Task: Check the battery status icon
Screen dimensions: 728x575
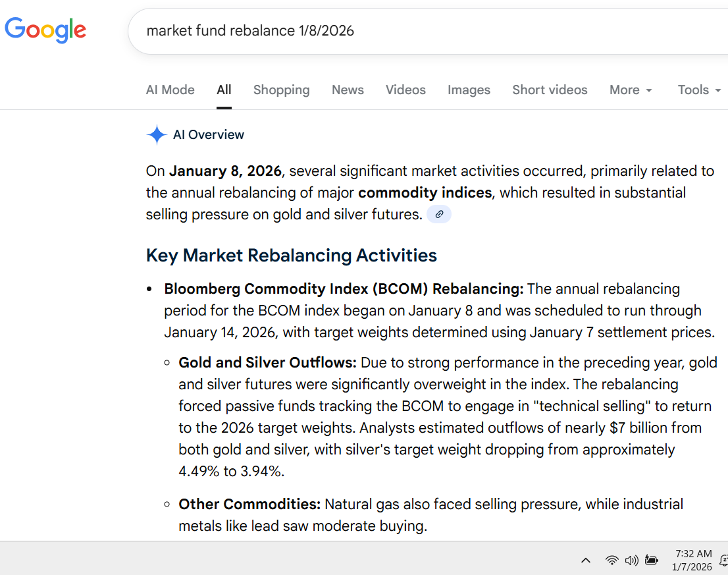Action: click(652, 561)
